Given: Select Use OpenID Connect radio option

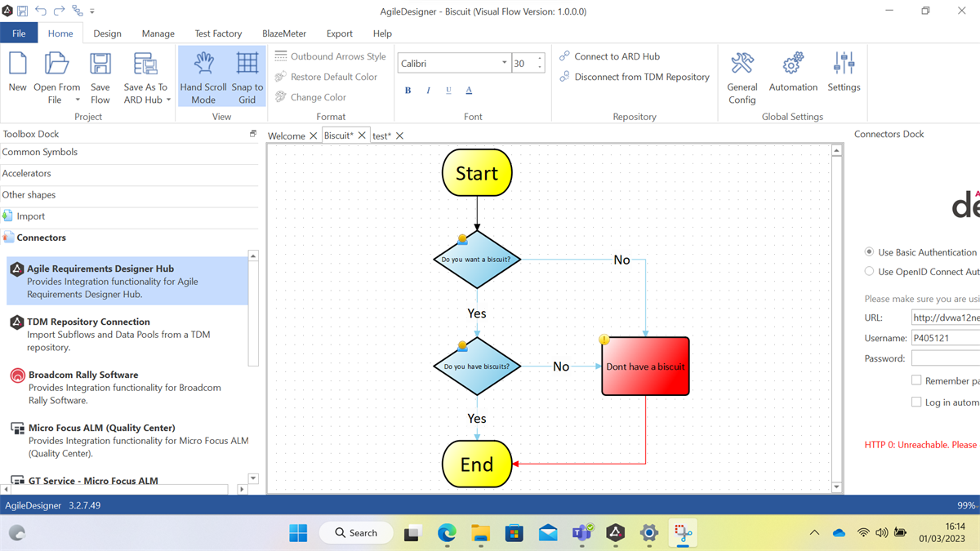Looking at the screenshot, I should (x=869, y=271).
